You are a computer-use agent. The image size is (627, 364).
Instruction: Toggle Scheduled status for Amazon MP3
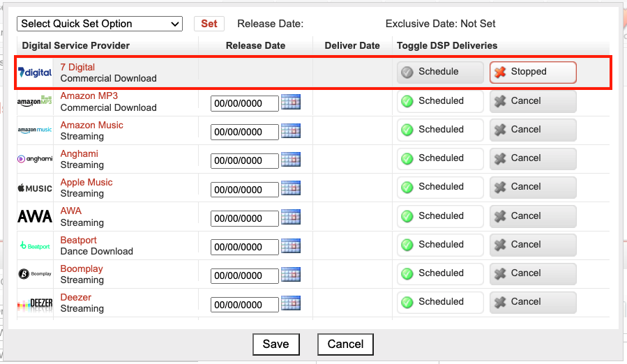(x=440, y=101)
